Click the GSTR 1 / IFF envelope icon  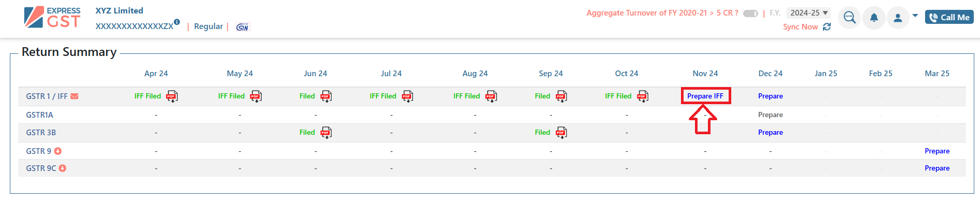click(75, 96)
